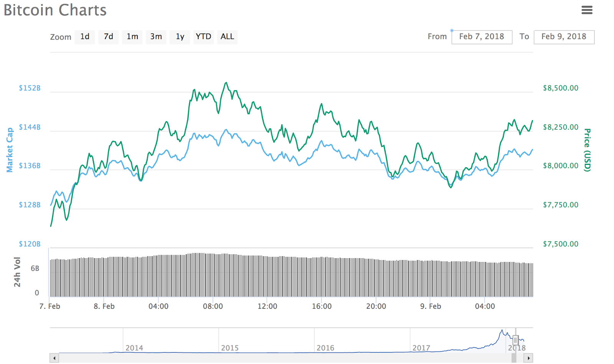Select the 1d zoom preset
The image size is (614, 364).
[85, 36]
